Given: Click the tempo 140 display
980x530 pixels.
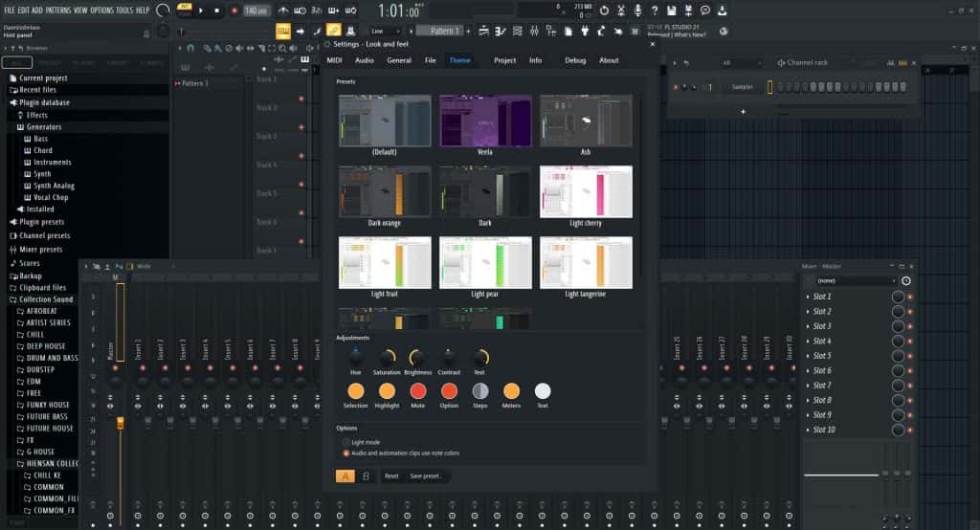Looking at the screenshot, I should click(256, 11).
